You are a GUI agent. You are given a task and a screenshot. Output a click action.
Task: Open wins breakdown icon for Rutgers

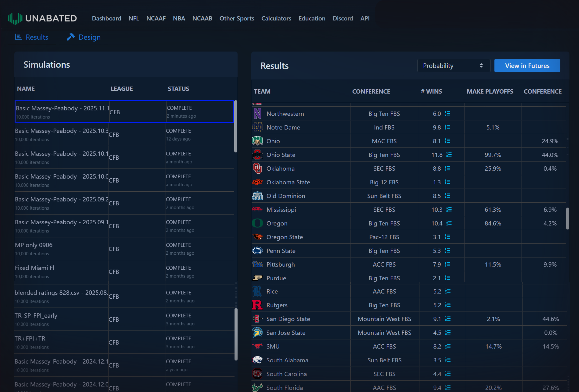pos(448,305)
